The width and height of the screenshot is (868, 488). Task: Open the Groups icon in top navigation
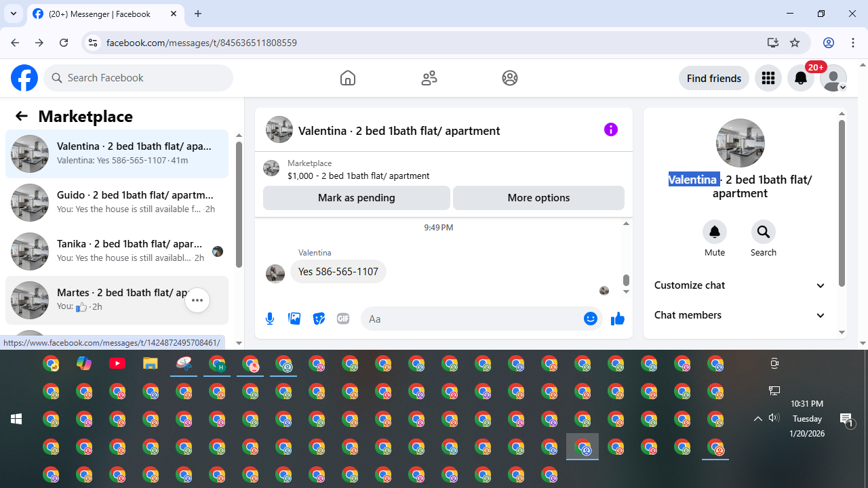pyautogui.click(x=510, y=78)
